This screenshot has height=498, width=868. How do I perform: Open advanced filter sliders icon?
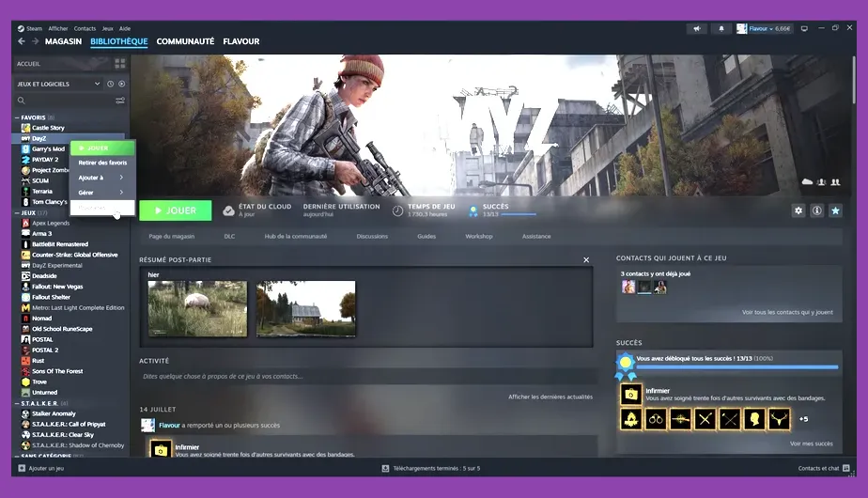tap(120, 101)
